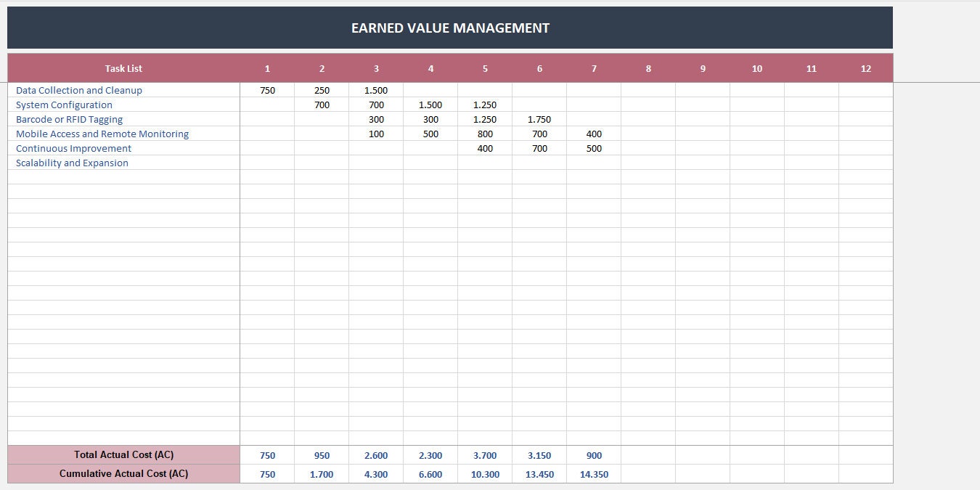
Task: Click the period 12 column header
Action: [866, 68]
